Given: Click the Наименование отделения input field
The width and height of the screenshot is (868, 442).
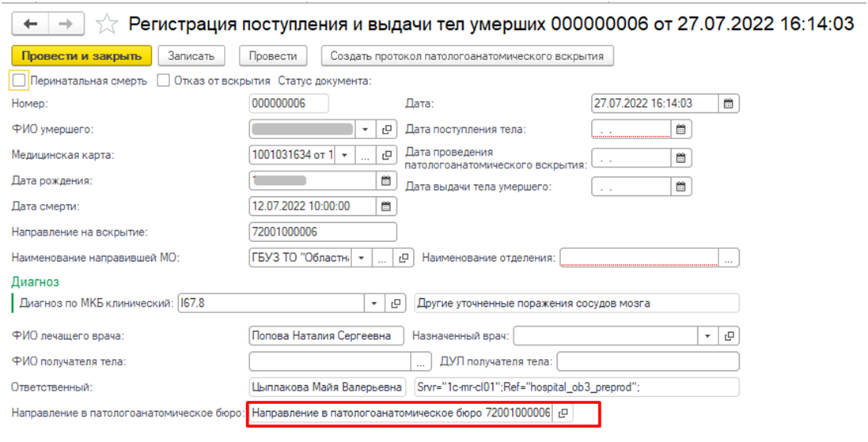Looking at the screenshot, I should [639, 258].
